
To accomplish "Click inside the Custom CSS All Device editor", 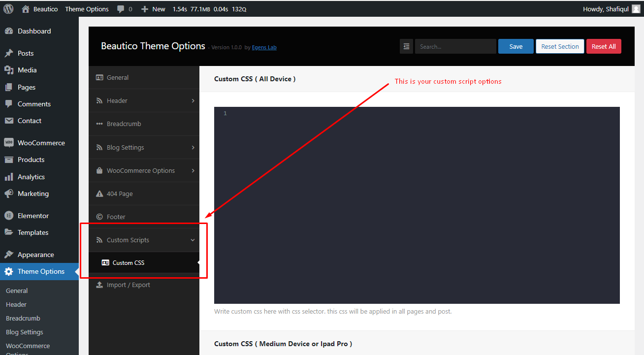I will pos(417,205).
